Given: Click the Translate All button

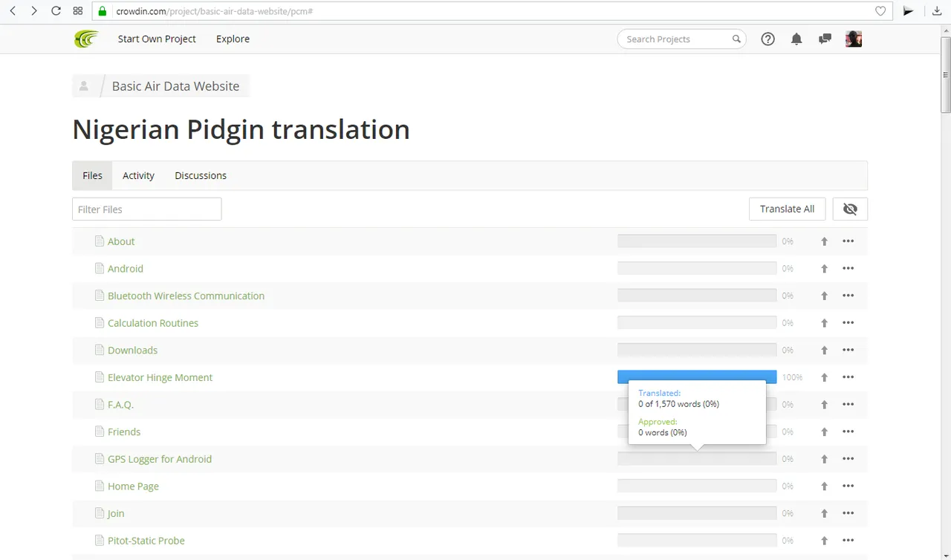Looking at the screenshot, I should pyautogui.click(x=787, y=209).
